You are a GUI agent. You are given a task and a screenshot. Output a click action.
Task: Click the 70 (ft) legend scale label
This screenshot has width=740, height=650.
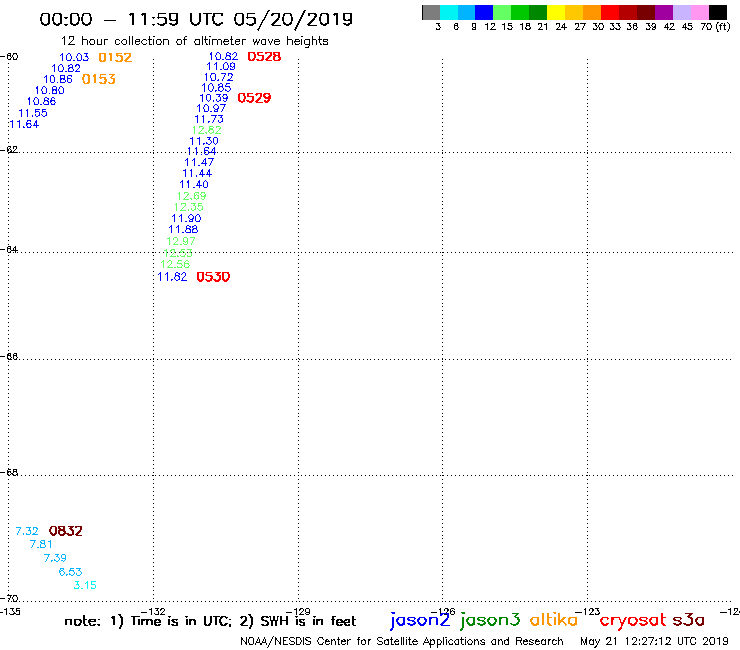click(715, 27)
